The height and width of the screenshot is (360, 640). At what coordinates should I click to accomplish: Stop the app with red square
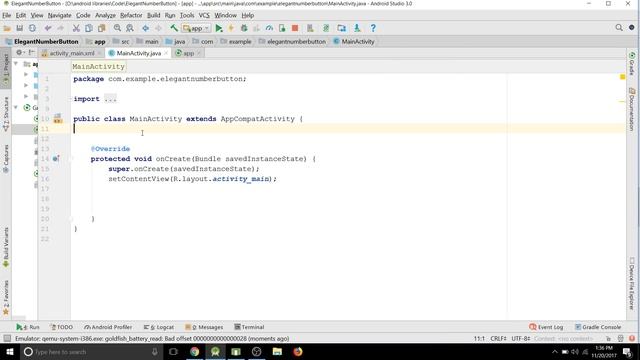tap(295, 28)
